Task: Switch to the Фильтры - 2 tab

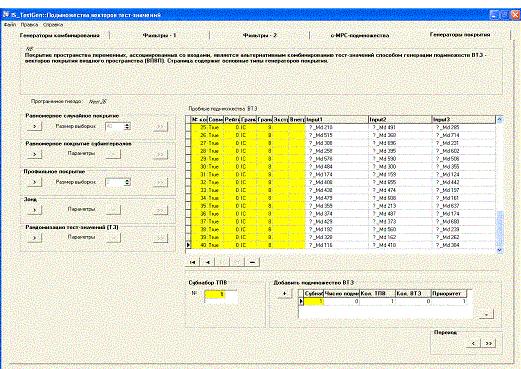Action: [x=260, y=35]
